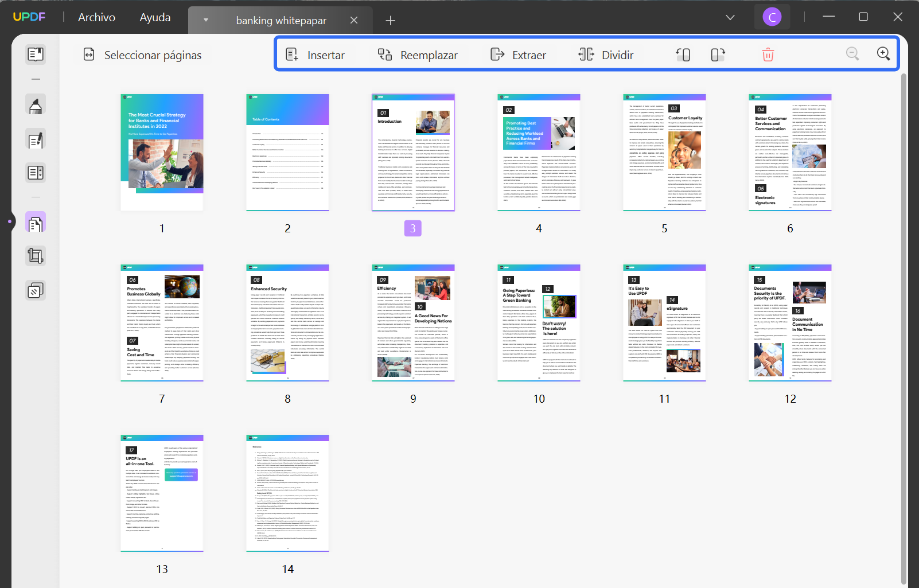Expand the tab overflow chevron
The image size is (919, 588).
730,17
